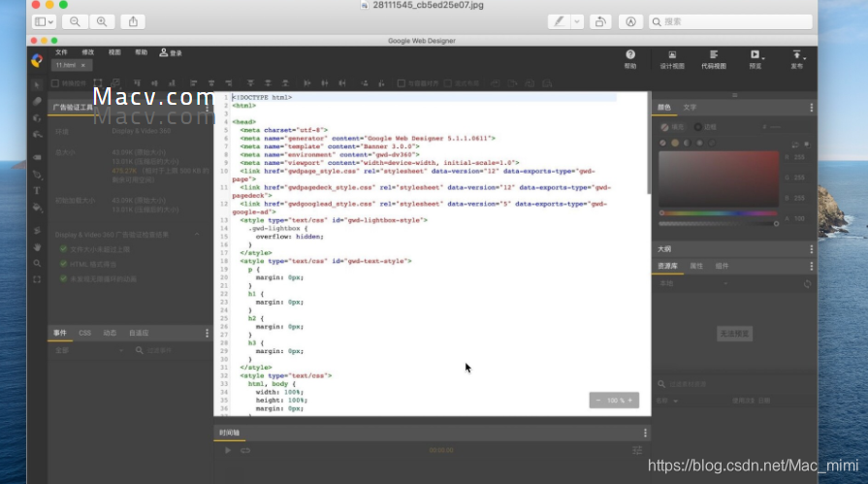Switch to the CSS tab

tap(84, 333)
